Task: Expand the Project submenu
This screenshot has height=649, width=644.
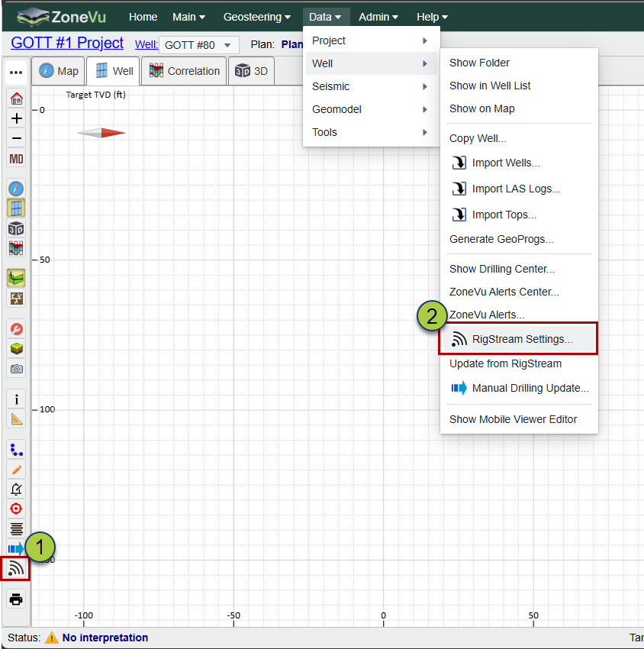Action: [371, 40]
